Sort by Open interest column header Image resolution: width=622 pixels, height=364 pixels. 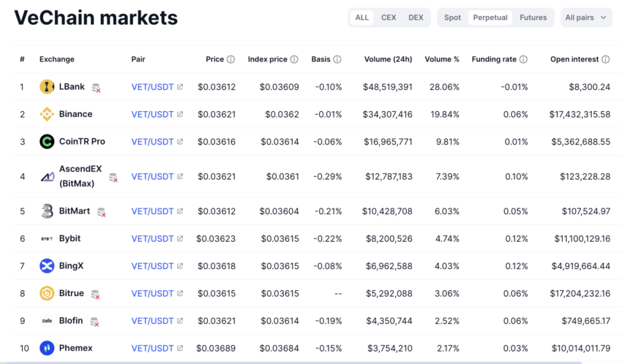click(x=574, y=59)
